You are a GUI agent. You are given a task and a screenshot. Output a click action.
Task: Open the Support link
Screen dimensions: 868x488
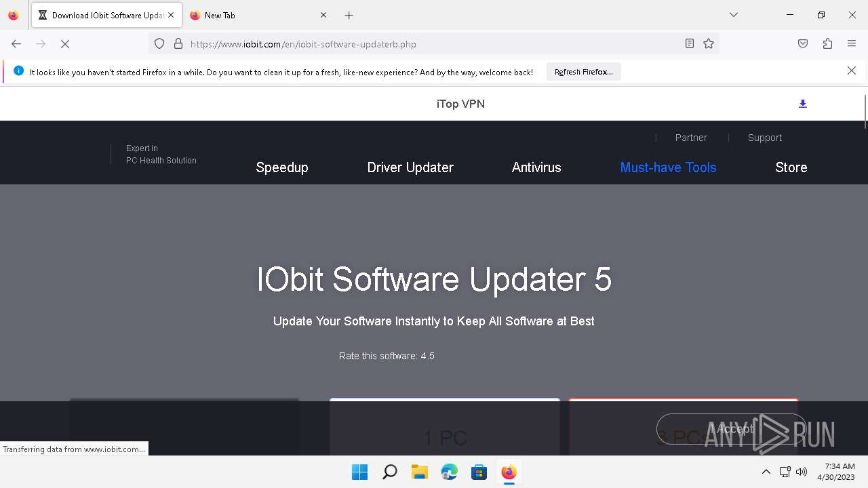point(765,138)
